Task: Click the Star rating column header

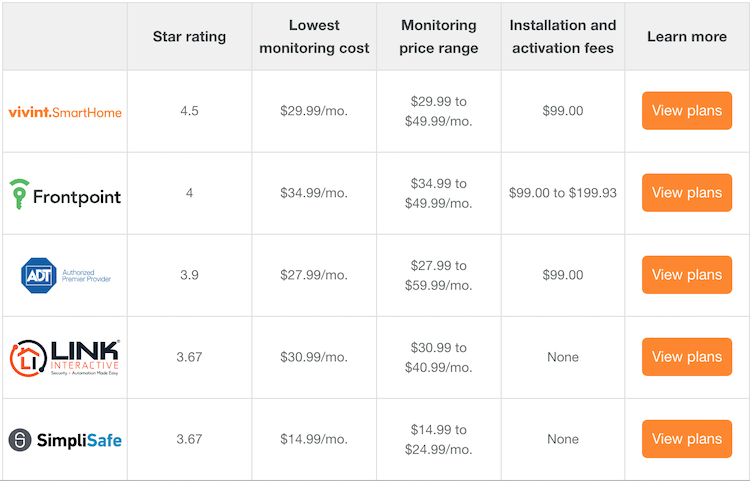Action: click(x=189, y=37)
